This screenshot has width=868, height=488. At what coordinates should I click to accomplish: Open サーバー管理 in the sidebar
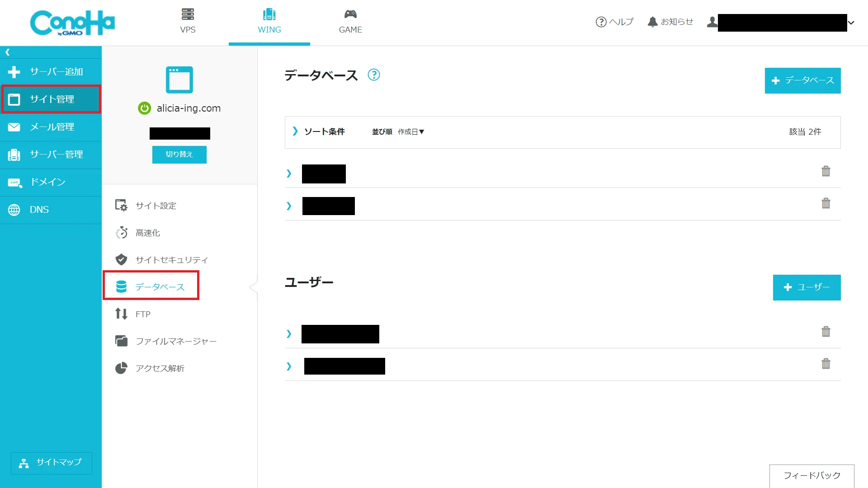(x=51, y=155)
